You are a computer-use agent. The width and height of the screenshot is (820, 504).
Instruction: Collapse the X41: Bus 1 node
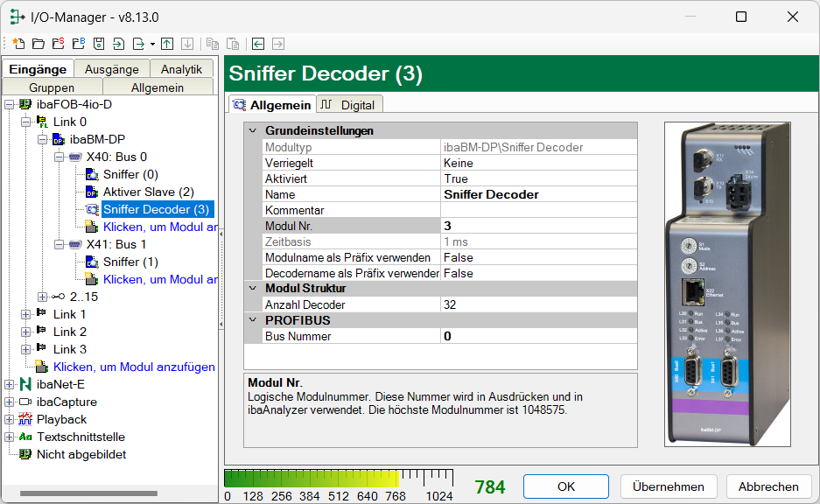click(x=60, y=245)
